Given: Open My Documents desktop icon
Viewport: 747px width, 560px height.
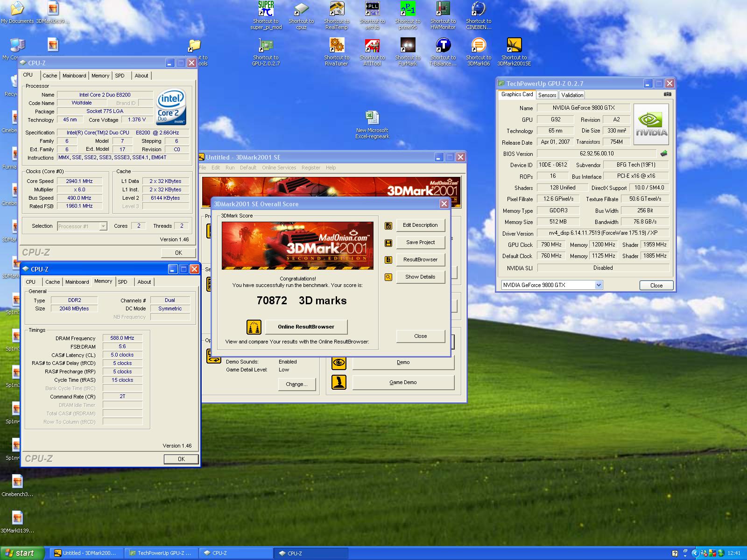Looking at the screenshot, I should [17, 13].
